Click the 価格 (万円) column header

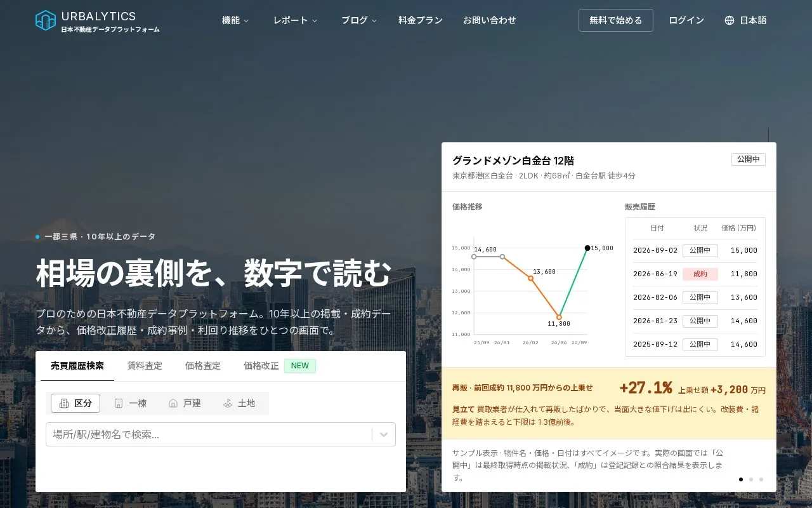pyautogui.click(x=739, y=228)
